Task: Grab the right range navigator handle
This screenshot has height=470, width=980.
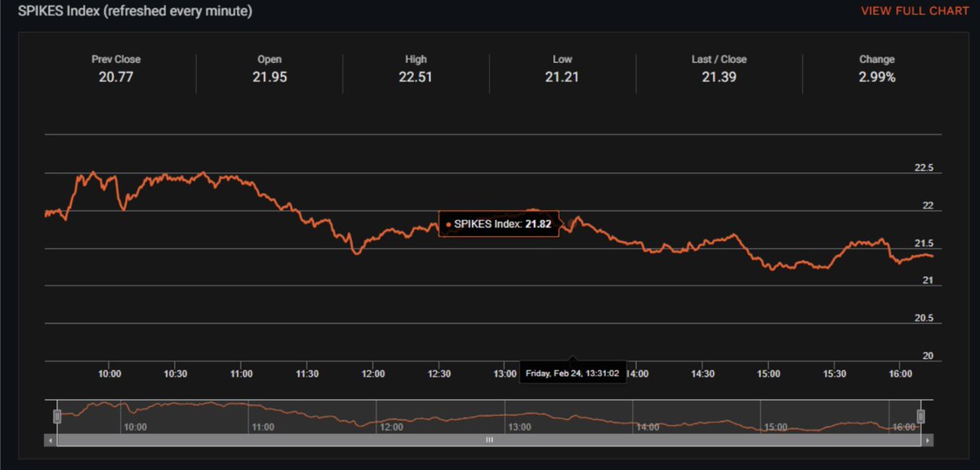Action: click(x=920, y=417)
